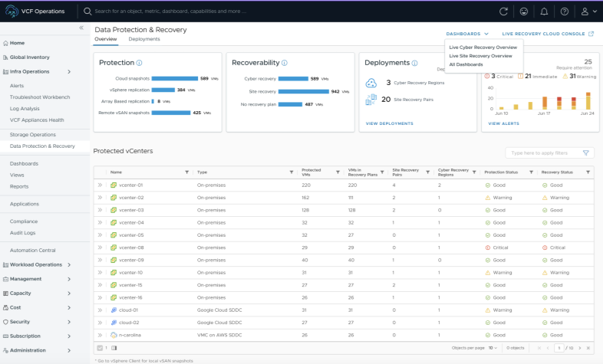The image size is (603, 364).
Task: Click the column toggle icon in table footer
Action: coord(114,348)
